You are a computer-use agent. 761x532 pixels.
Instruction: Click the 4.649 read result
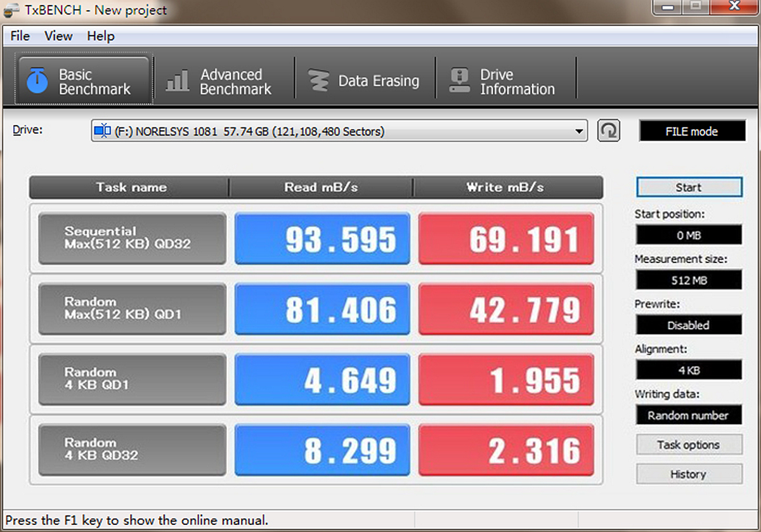point(322,379)
